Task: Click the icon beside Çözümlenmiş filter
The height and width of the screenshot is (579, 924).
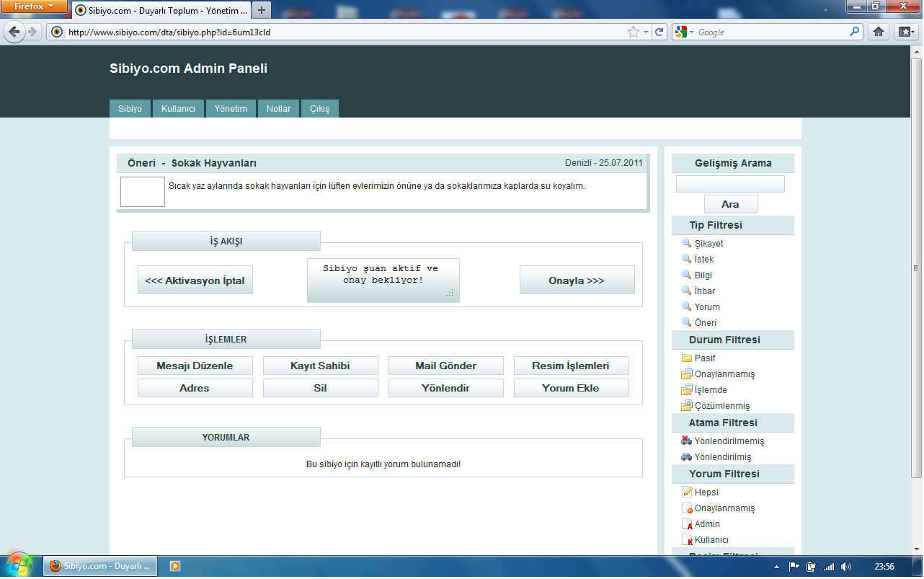Action: [x=686, y=406]
